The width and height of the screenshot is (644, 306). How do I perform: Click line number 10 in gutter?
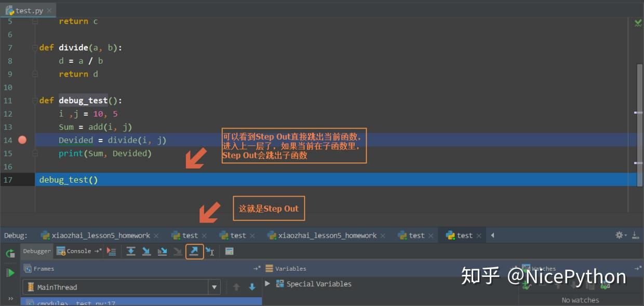[x=7, y=87]
